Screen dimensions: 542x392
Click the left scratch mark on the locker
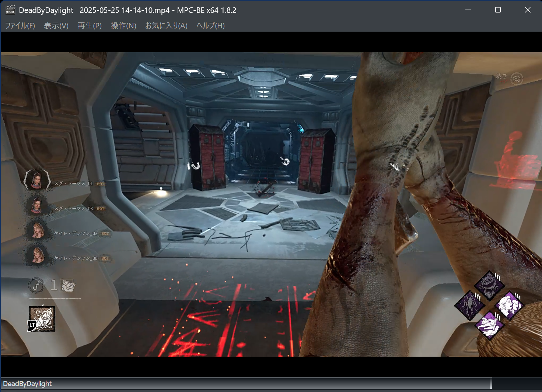click(x=194, y=166)
